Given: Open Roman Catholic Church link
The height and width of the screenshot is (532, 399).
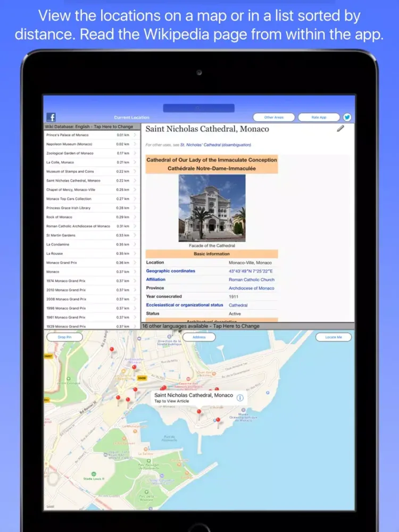Looking at the screenshot, I should point(252,280).
